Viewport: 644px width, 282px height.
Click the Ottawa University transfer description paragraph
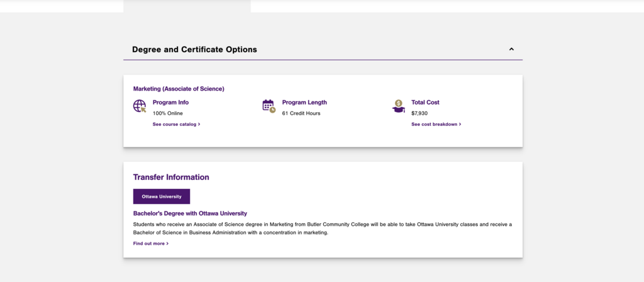point(322,228)
